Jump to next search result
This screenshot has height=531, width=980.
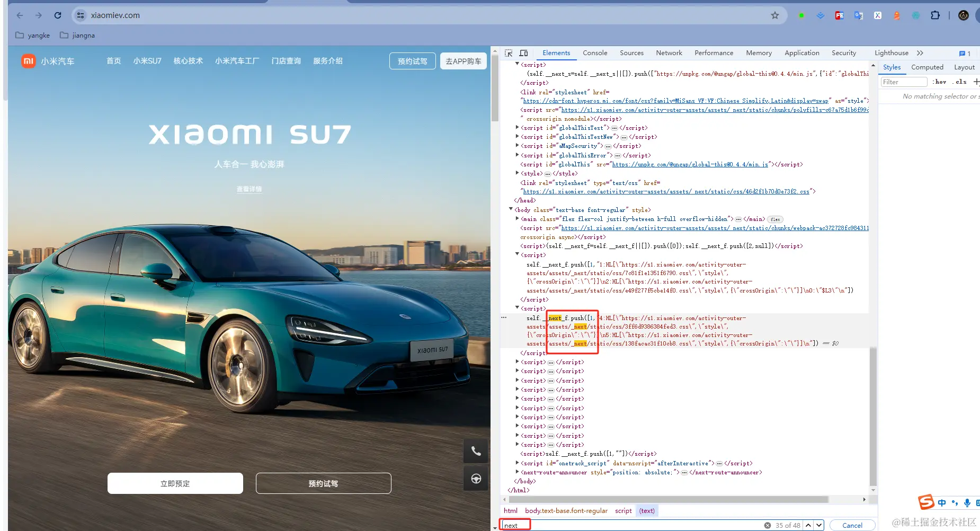coord(819,525)
